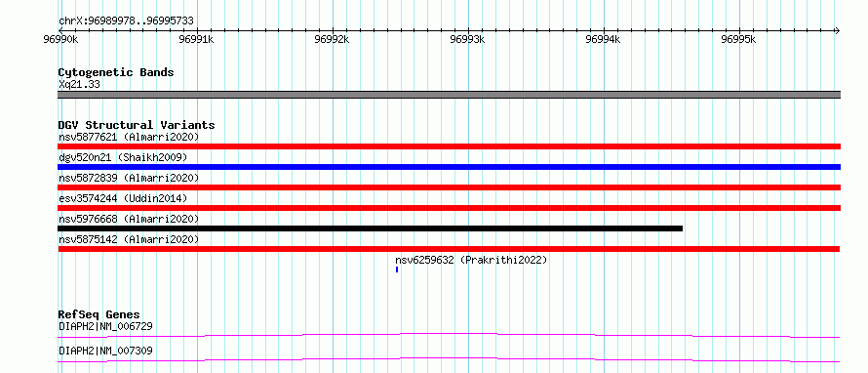Click the red bar under nsv5872839
The height and width of the screenshot is (373, 868).
pos(449,187)
